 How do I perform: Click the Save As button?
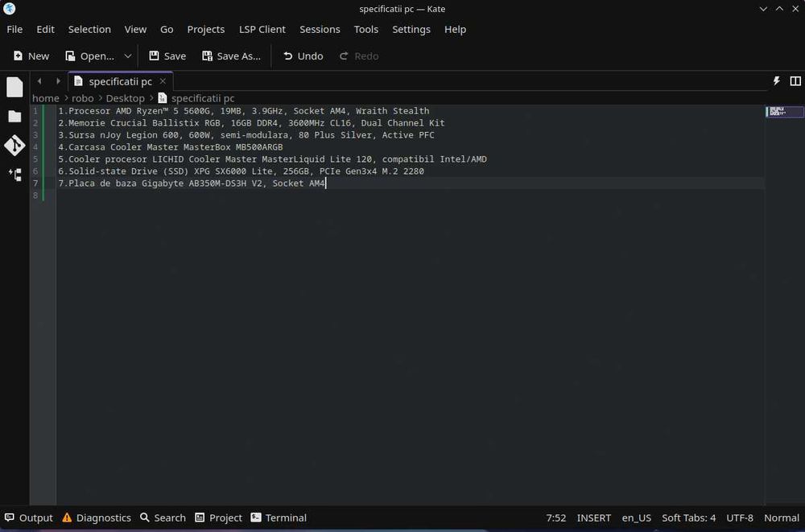(x=232, y=56)
